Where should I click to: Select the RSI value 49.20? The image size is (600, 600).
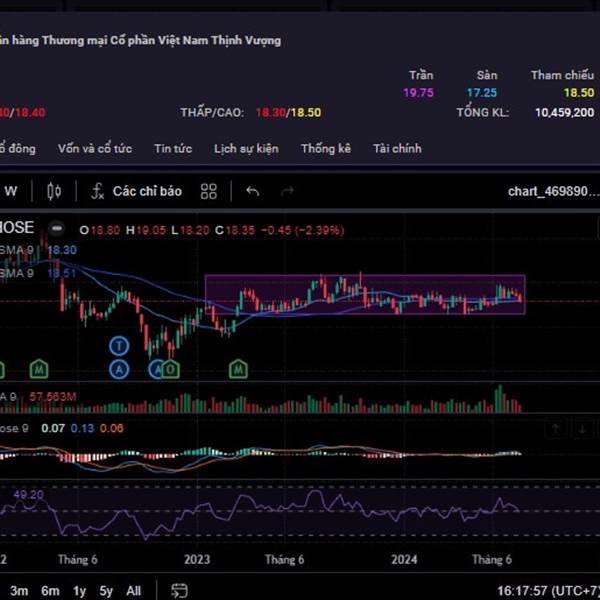click(29, 494)
